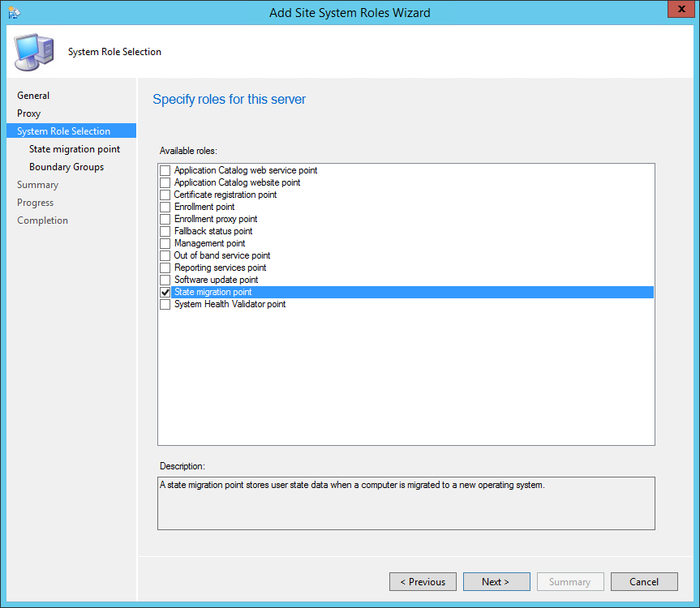Cancel the wizard
Image resolution: width=700 pixels, height=608 pixels.
click(x=644, y=582)
